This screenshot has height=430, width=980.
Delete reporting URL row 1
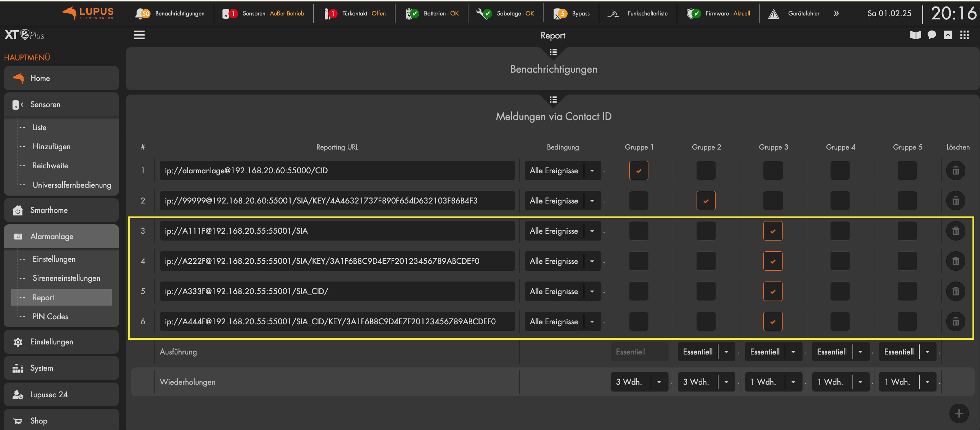coord(955,170)
